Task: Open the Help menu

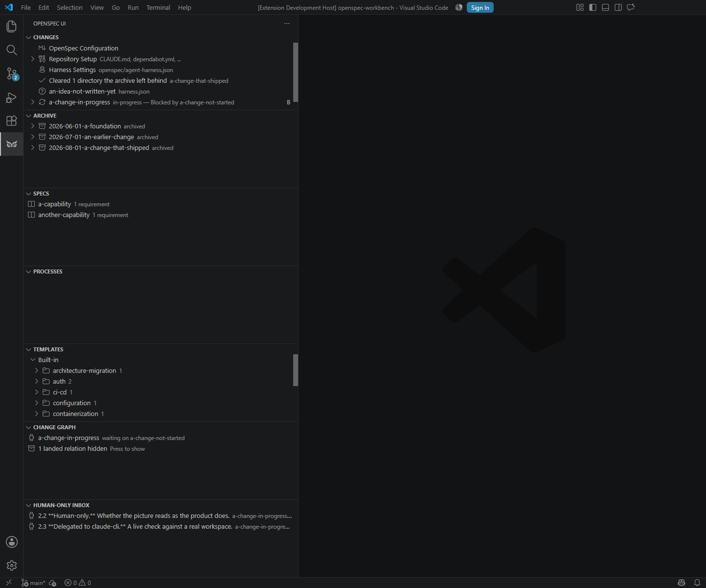Action: [x=185, y=7]
